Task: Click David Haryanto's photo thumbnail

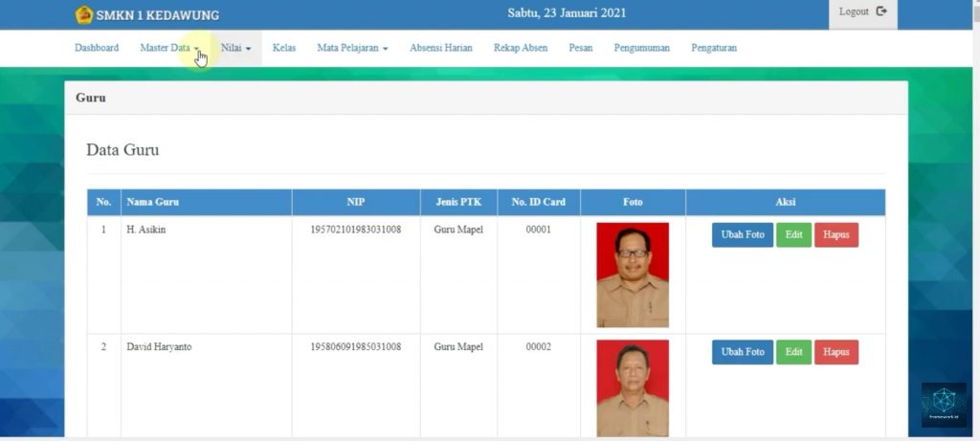Action: (633, 387)
